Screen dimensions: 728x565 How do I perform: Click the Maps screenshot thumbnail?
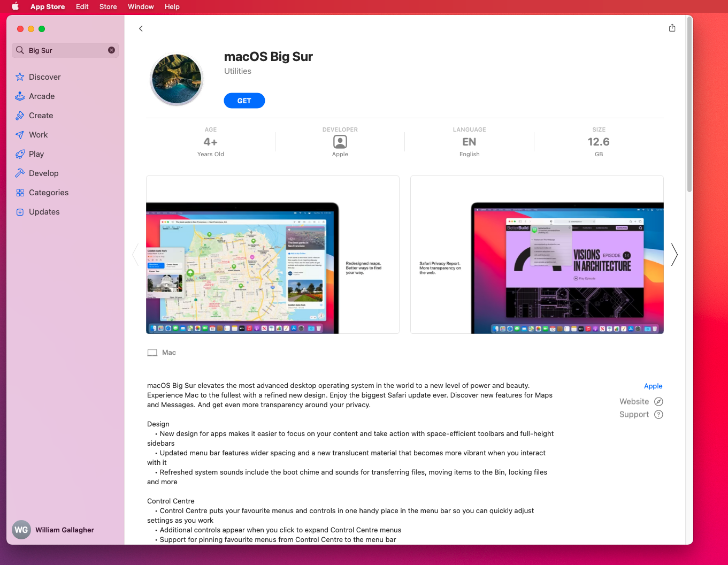pos(272,255)
